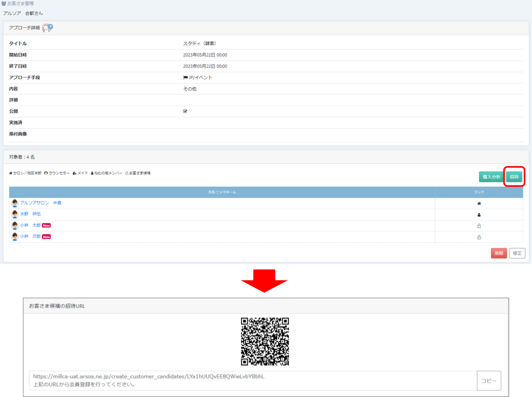Click the 修正 edit button

click(x=517, y=253)
